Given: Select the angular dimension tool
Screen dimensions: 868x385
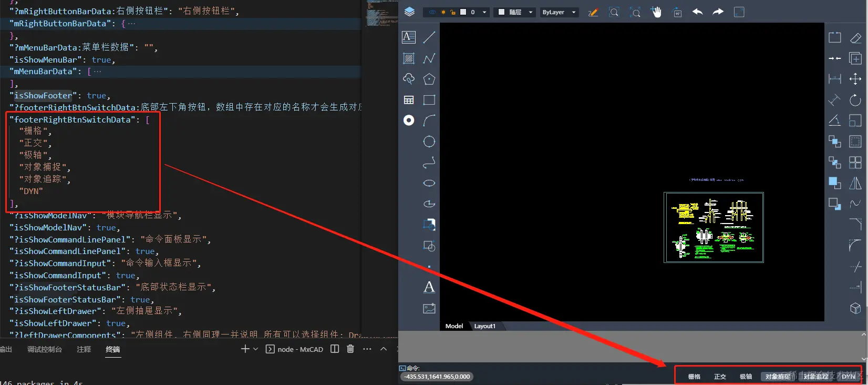Looking at the screenshot, I should point(834,120).
